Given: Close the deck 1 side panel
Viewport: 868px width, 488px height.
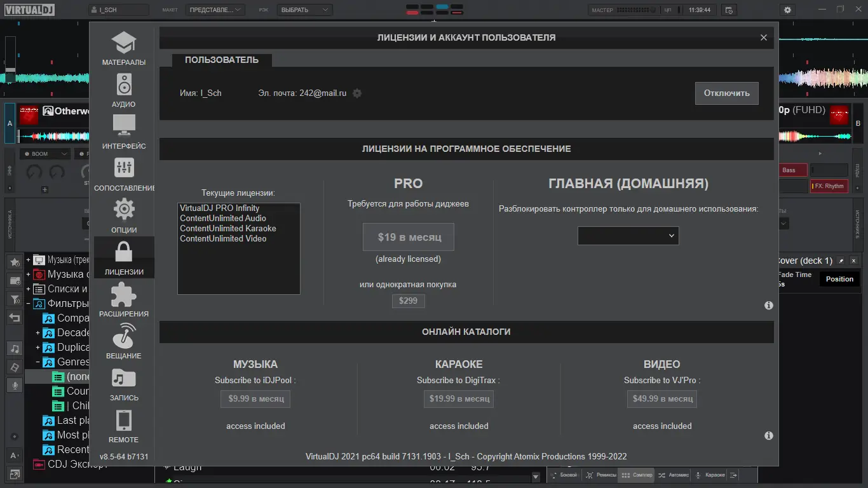Looking at the screenshot, I should (x=853, y=261).
